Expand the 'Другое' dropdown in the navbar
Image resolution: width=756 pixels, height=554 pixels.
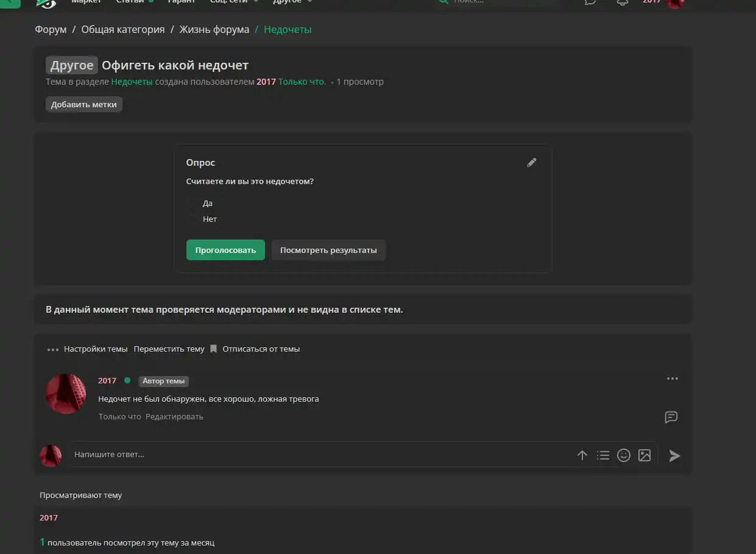tap(292, 2)
